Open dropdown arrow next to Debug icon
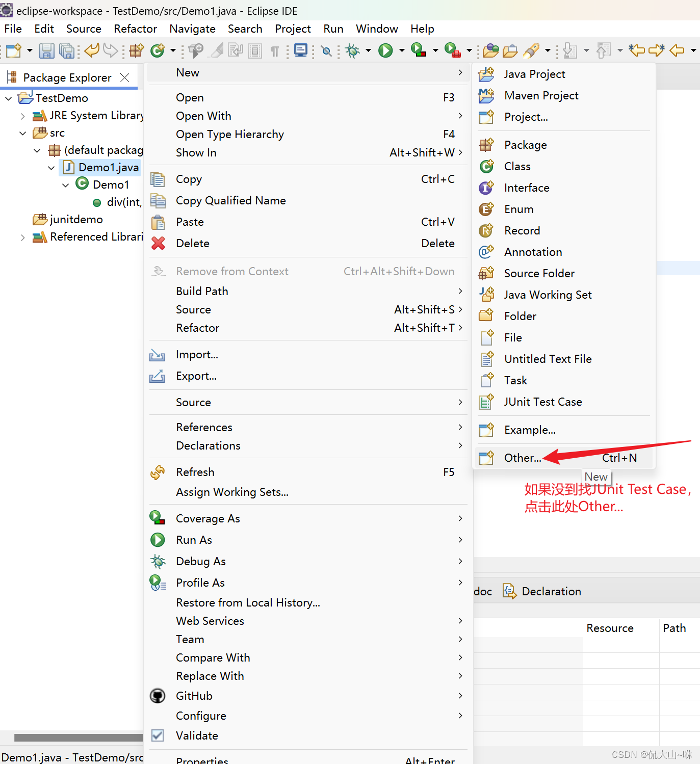This screenshot has width=700, height=764. tap(368, 50)
